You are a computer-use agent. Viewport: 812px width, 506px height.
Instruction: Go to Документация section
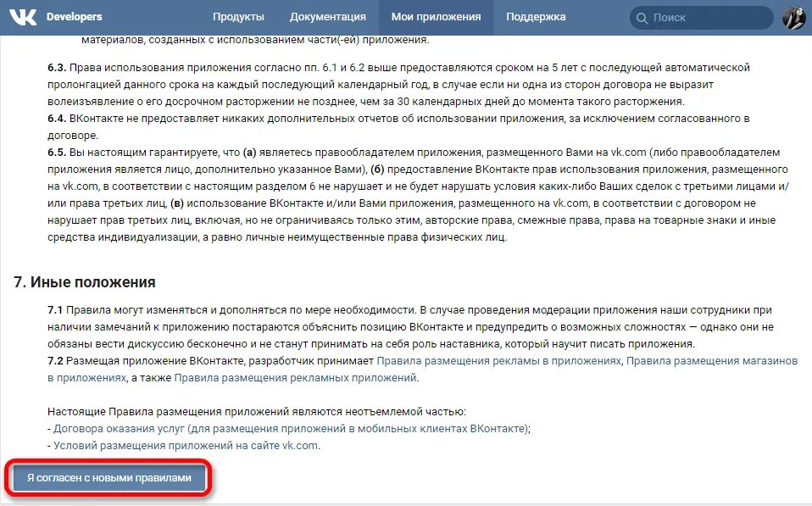point(328,17)
